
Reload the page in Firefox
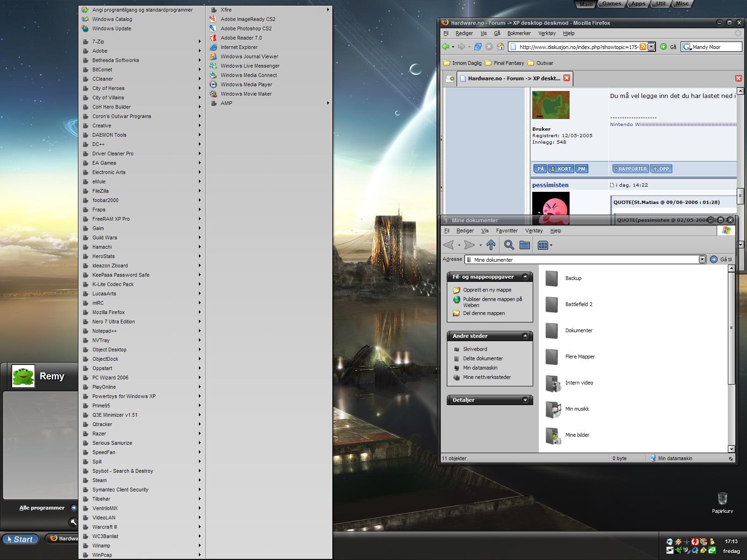(x=478, y=47)
